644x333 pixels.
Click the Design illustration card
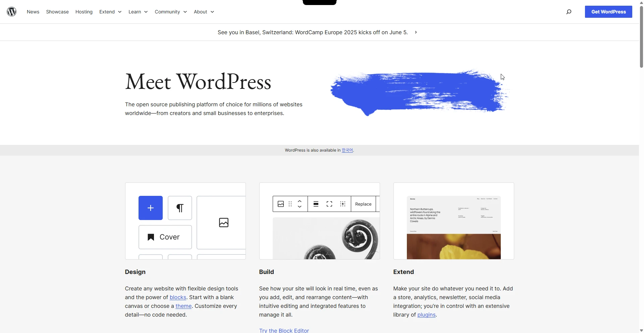tap(185, 221)
